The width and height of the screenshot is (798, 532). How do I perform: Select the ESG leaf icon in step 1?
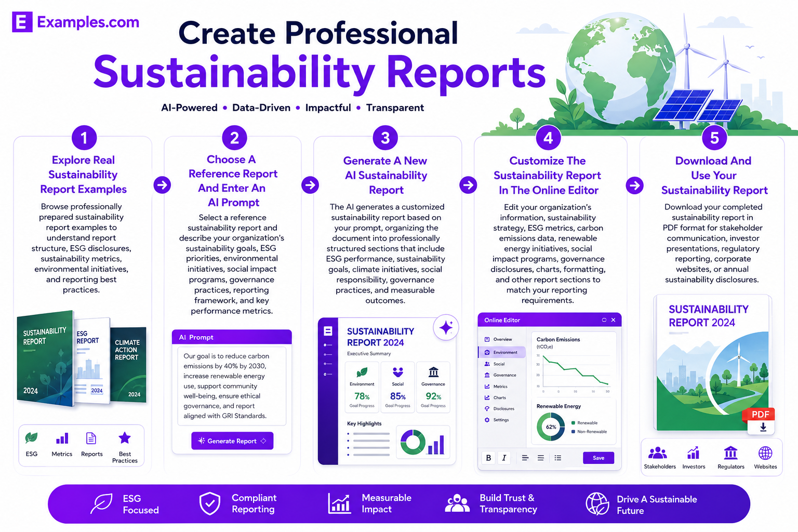pos(31,438)
